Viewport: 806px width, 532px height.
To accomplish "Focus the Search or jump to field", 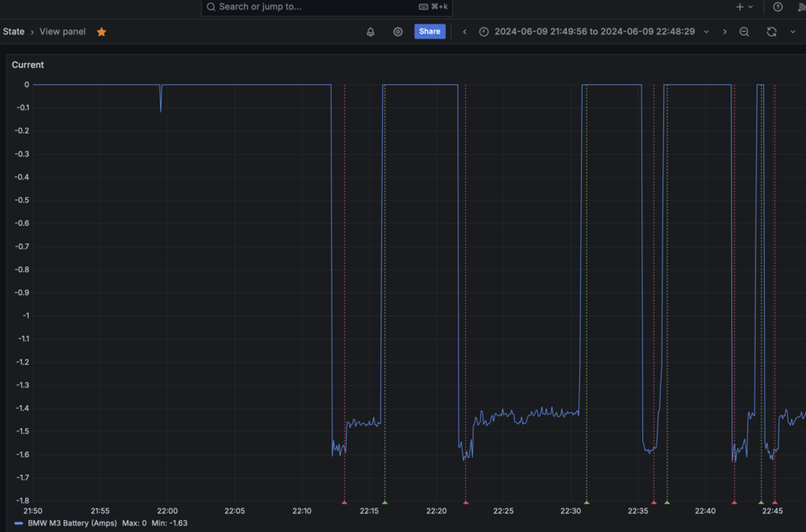I will click(x=327, y=8).
